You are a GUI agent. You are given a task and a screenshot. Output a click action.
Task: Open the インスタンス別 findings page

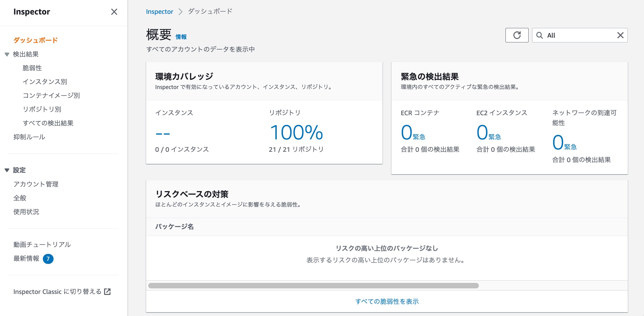coord(45,81)
